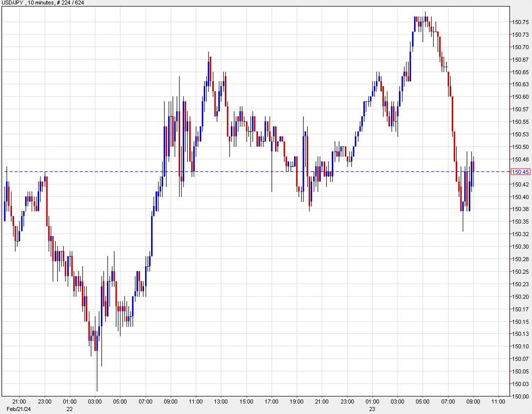Click the 11:00 label at far right
Image resolution: width=532 pixels, height=414 pixels.
pos(498,401)
